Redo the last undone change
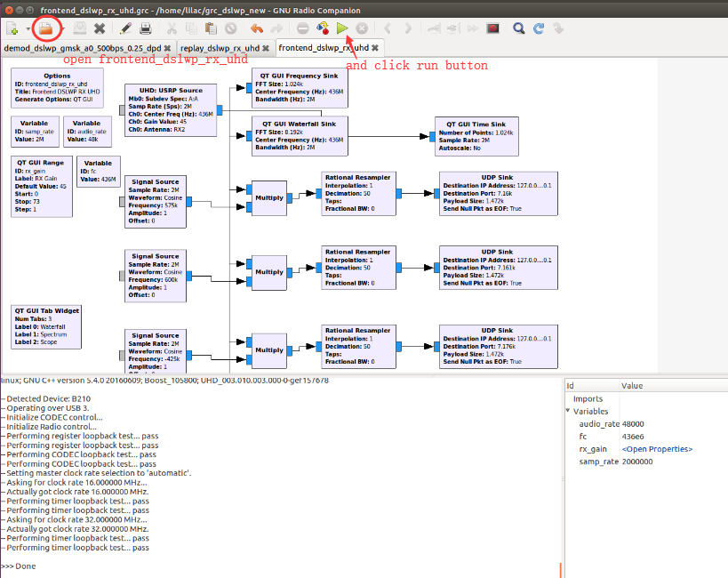 tap(276, 28)
